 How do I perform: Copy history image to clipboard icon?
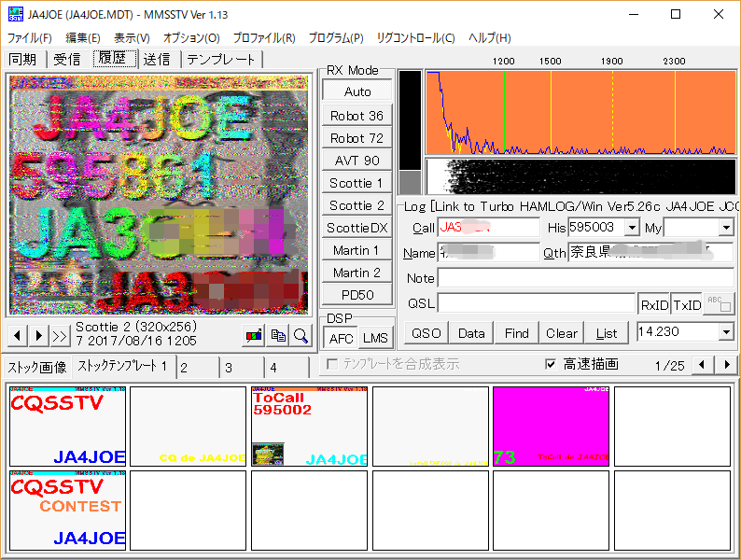[278, 336]
